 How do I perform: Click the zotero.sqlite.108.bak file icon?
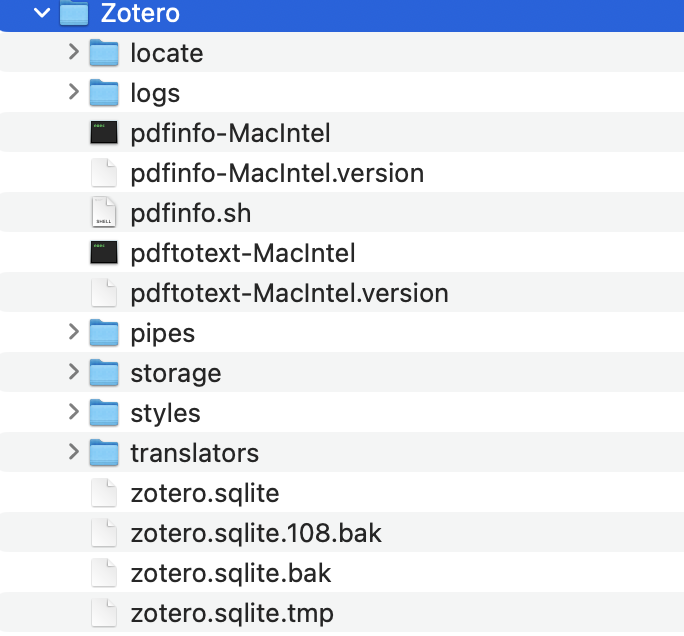click(x=104, y=533)
